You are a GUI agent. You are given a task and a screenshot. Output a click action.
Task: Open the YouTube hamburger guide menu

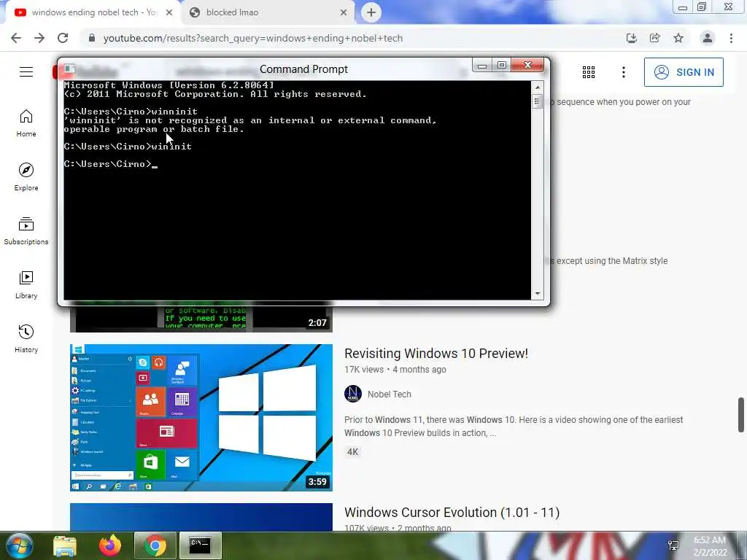(x=26, y=72)
